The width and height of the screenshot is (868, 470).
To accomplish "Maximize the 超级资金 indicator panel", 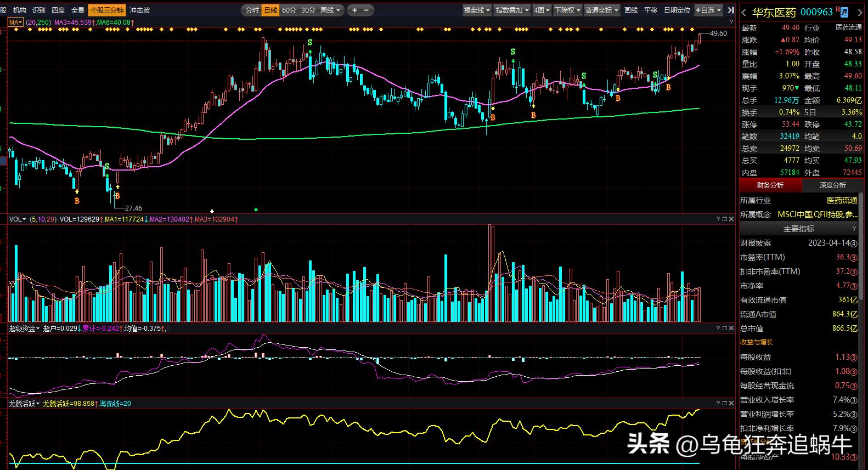I will click(724, 328).
